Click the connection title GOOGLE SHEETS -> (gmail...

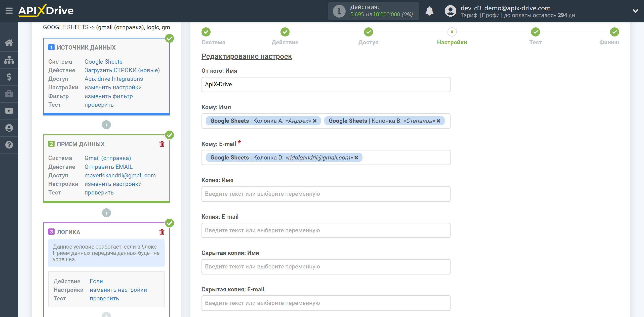coord(106,27)
